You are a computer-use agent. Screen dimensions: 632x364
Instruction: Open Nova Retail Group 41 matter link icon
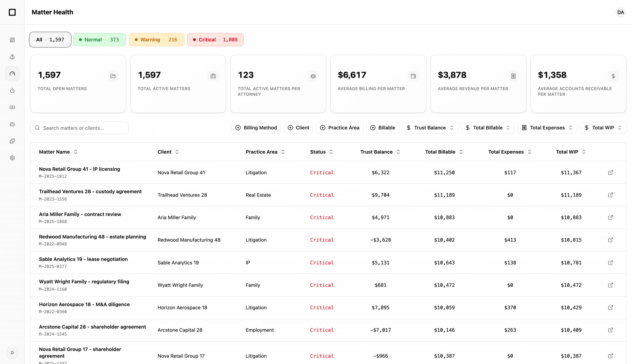[x=611, y=172]
